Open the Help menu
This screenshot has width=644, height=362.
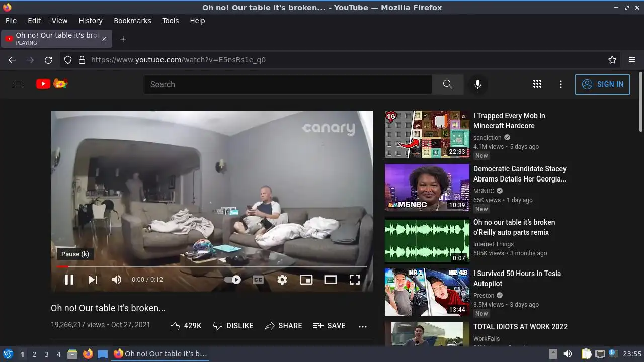click(x=197, y=21)
